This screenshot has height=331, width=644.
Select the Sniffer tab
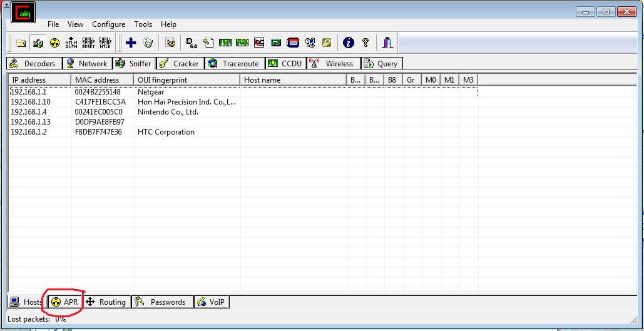click(134, 64)
